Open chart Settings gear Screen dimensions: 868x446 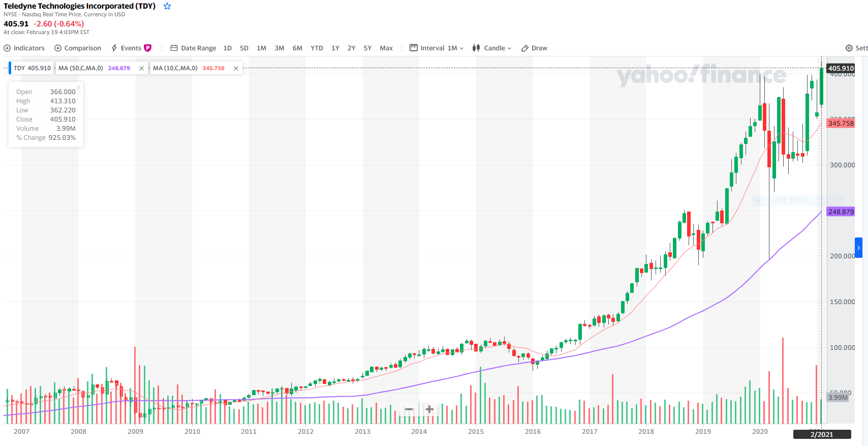pyautogui.click(x=849, y=48)
